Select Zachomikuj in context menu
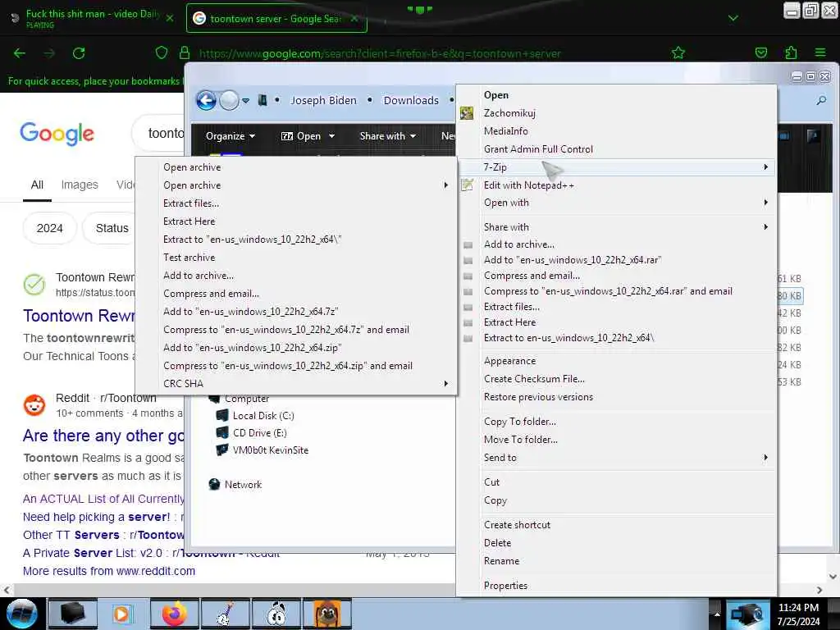The width and height of the screenshot is (840, 630). [509, 113]
